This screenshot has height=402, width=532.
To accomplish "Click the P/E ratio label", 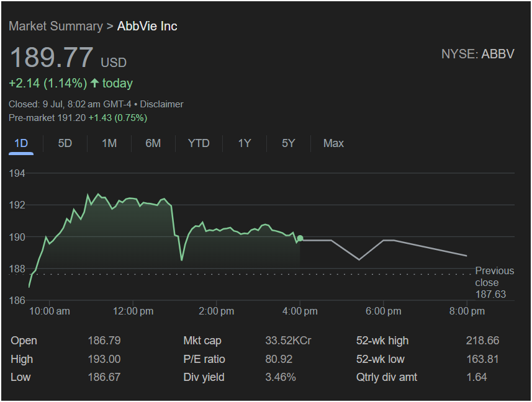I will point(204,359).
